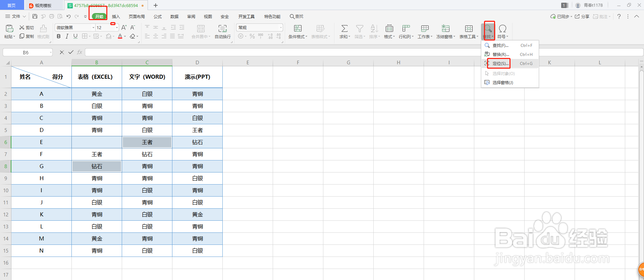This screenshot has height=280, width=644.
Task: Click the Paste (粘贴) clipboard icon
Action: [9, 28]
